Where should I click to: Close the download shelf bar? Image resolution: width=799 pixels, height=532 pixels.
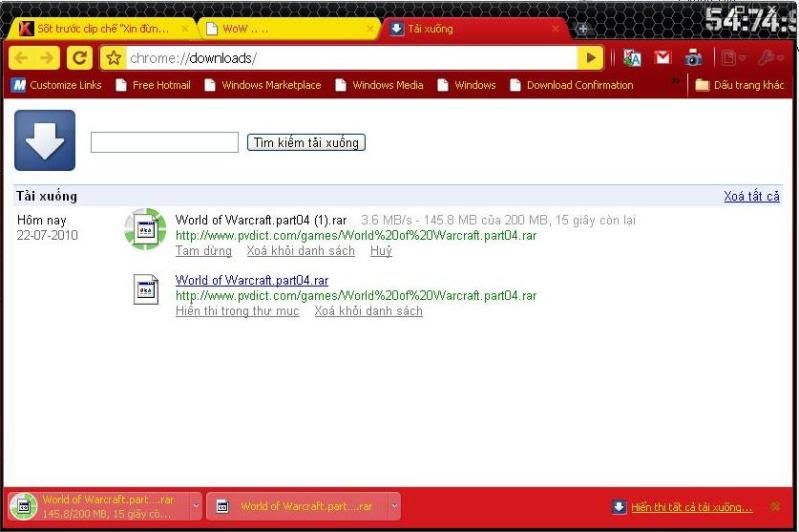(775, 507)
